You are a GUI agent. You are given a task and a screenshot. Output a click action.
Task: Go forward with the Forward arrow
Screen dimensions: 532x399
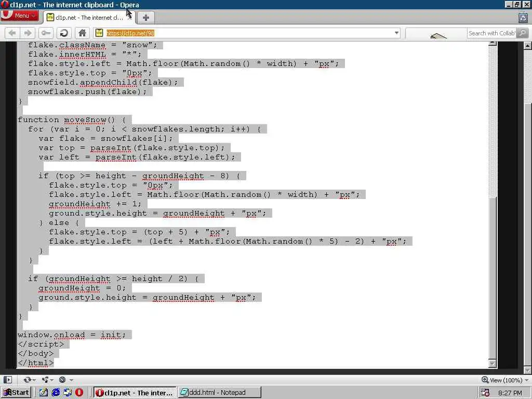[28, 33]
